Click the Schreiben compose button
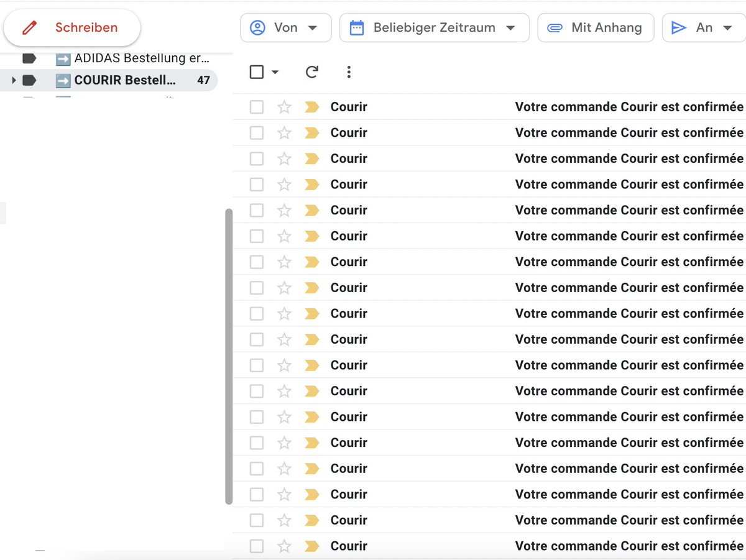746x560 pixels. pyautogui.click(x=71, y=27)
